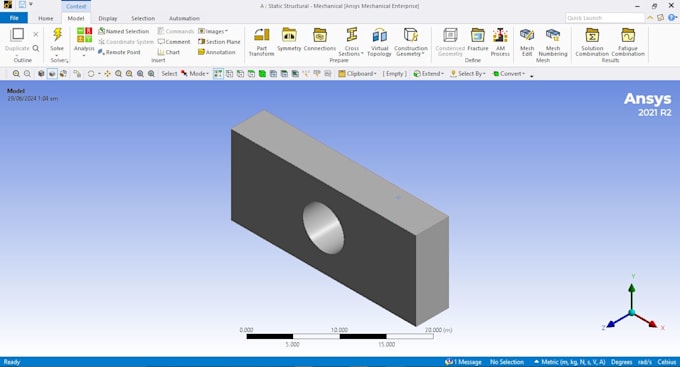Click the Metric units status bar entry
This screenshot has height=367, width=680.
570,362
